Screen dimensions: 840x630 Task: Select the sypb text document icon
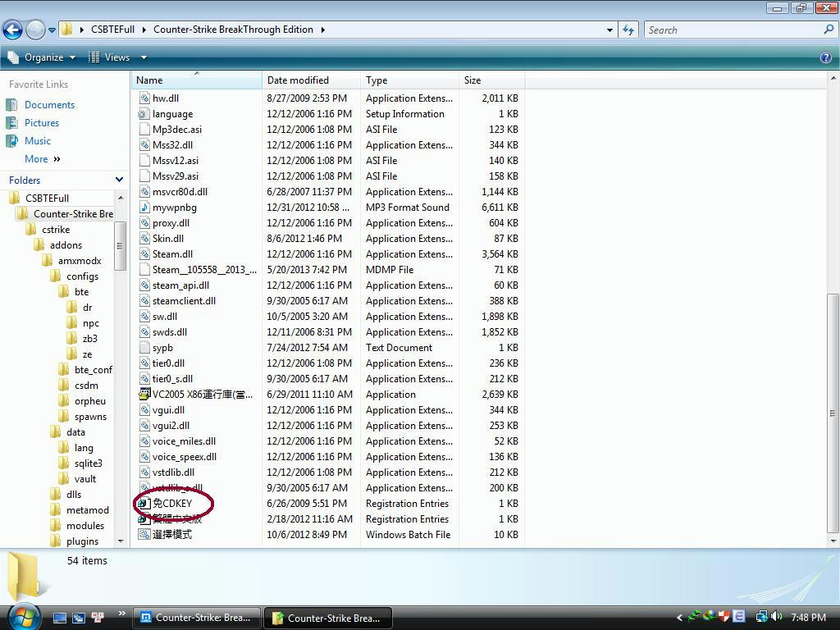point(144,348)
